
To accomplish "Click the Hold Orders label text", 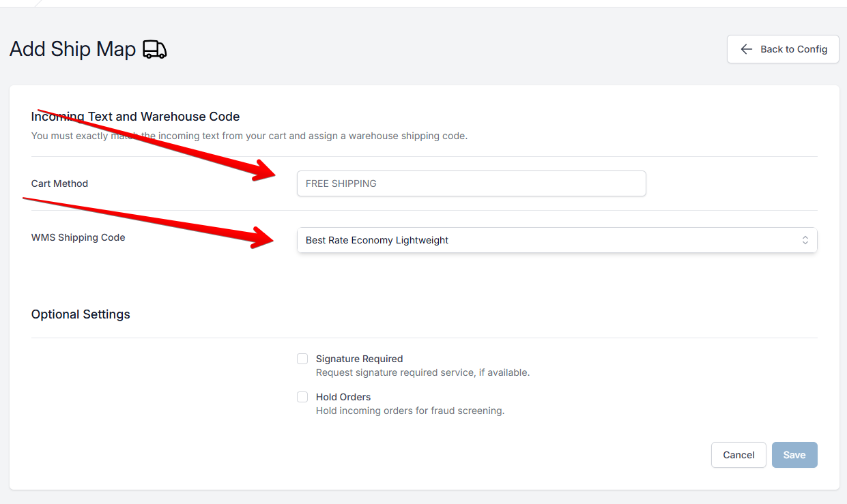I will pyautogui.click(x=343, y=397).
